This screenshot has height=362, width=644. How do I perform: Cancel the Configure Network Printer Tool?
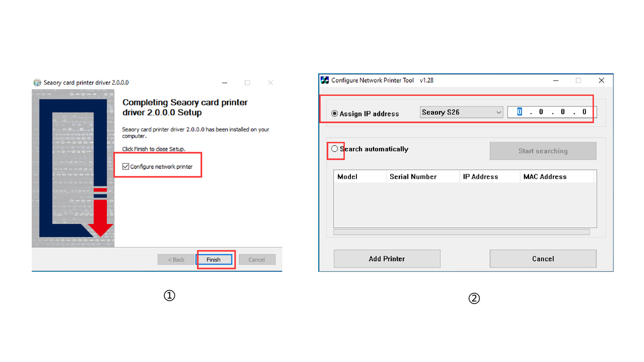(543, 258)
